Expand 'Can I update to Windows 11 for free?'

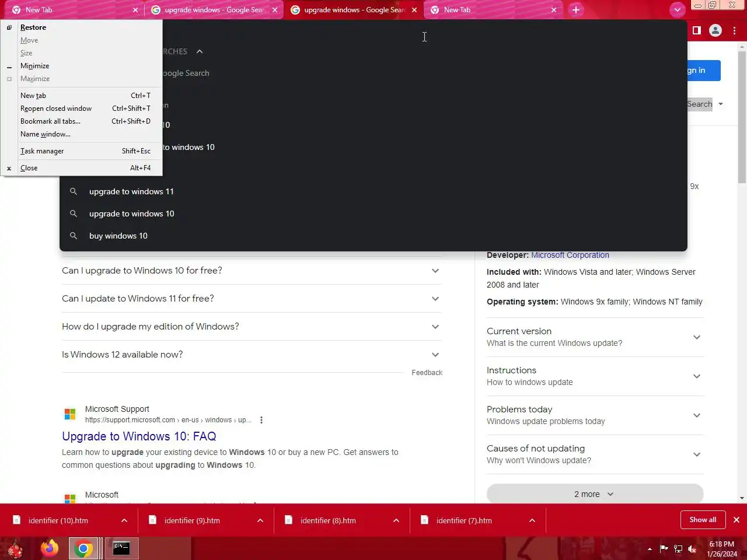(x=252, y=299)
